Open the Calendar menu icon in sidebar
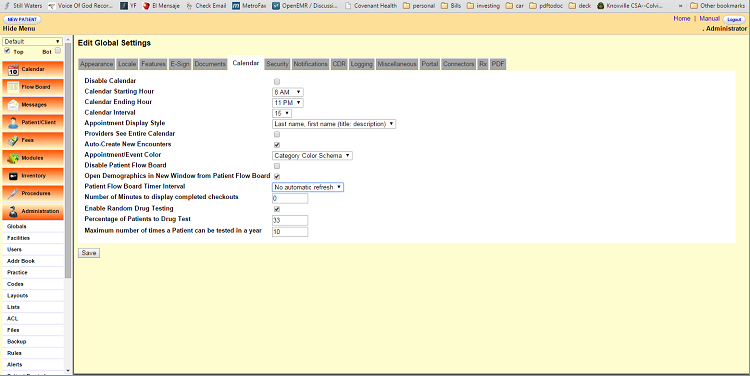The height and width of the screenshot is (376, 750). coord(13,70)
